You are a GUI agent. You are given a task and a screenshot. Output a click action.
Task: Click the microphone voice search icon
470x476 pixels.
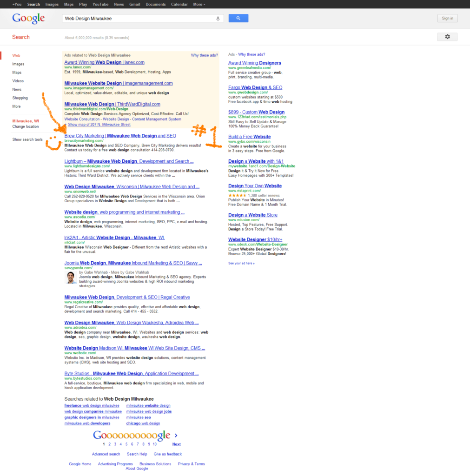(218, 19)
